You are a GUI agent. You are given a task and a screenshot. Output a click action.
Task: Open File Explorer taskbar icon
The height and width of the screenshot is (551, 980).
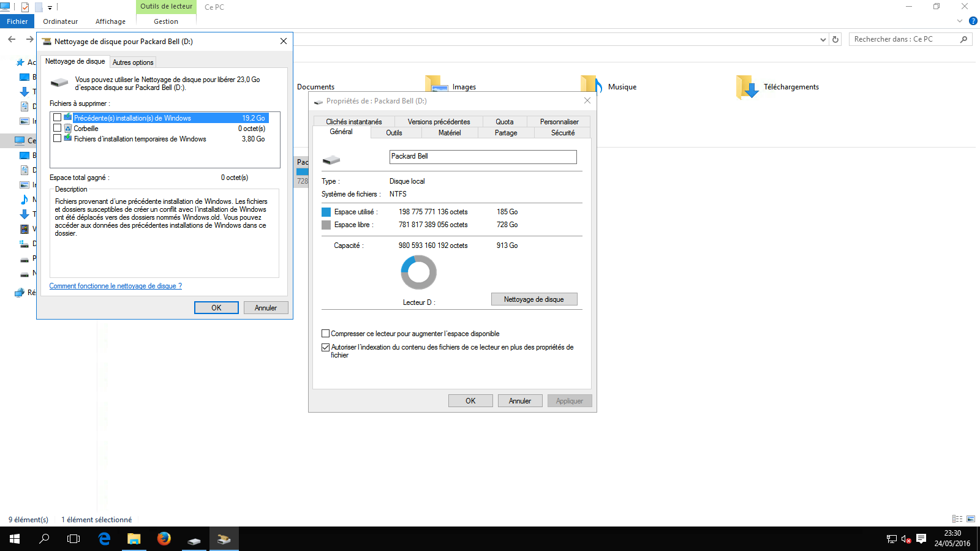click(x=134, y=539)
